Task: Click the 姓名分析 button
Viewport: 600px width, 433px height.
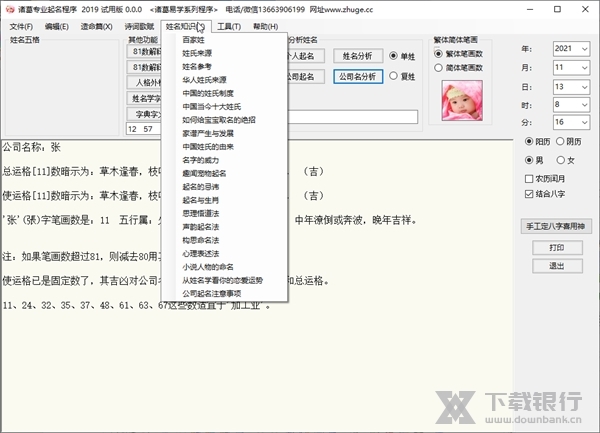Action: 357,56
